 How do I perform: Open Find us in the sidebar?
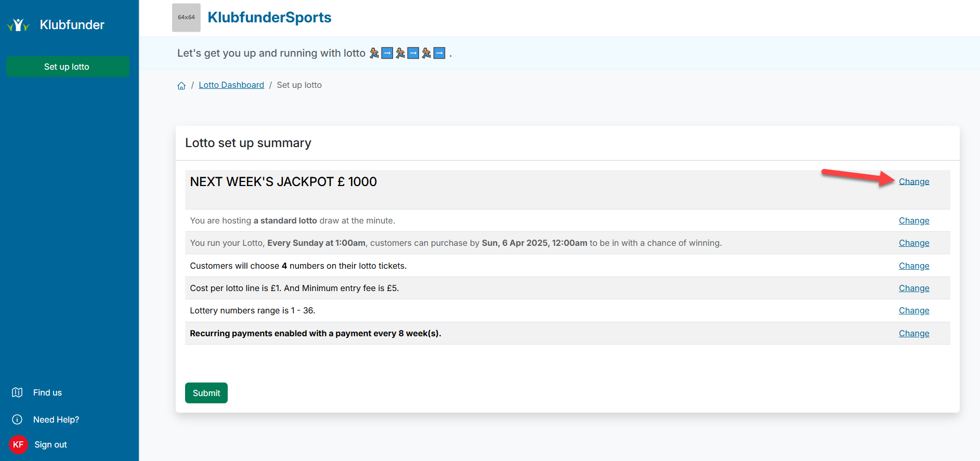47,392
